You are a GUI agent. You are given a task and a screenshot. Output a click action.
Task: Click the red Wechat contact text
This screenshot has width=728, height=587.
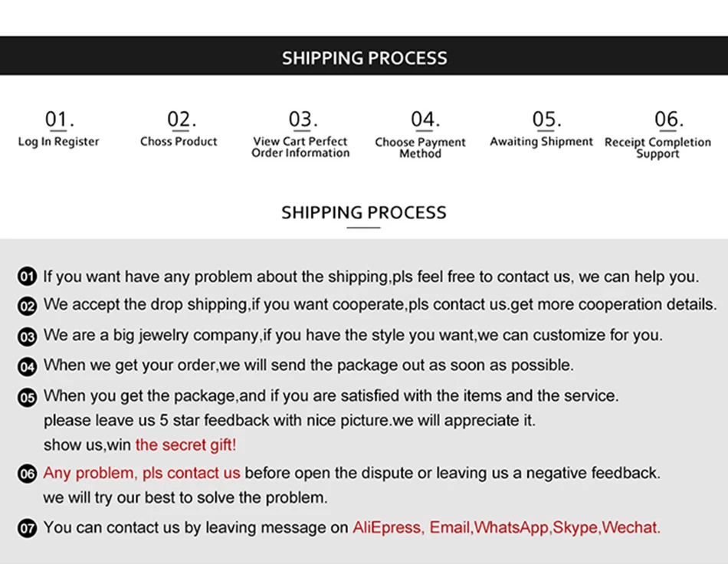point(631,527)
